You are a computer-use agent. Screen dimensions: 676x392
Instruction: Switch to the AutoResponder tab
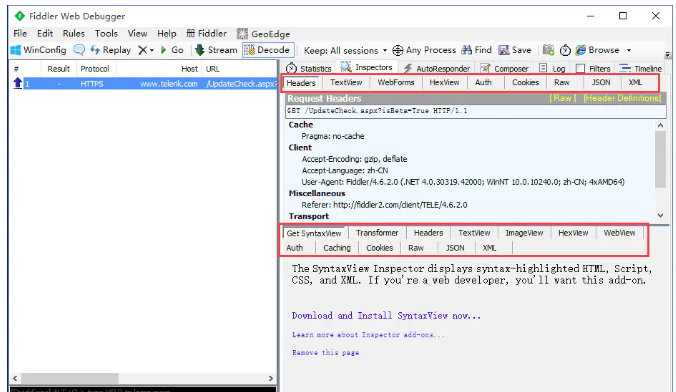coord(437,68)
